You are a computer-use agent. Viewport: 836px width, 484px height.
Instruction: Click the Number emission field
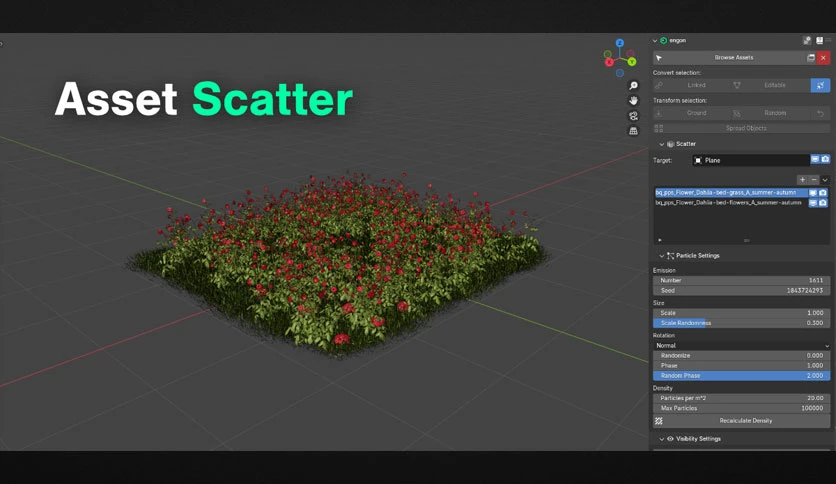[742, 280]
